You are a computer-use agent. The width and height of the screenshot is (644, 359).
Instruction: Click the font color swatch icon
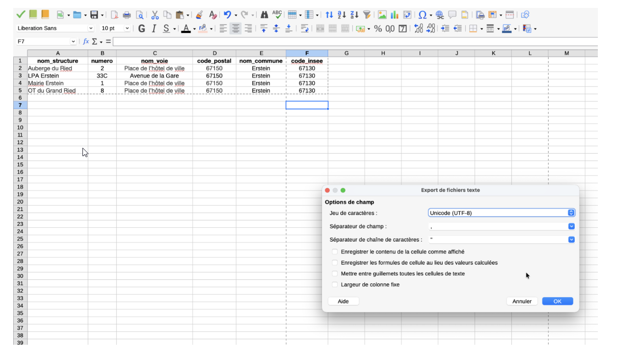(x=186, y=28)
